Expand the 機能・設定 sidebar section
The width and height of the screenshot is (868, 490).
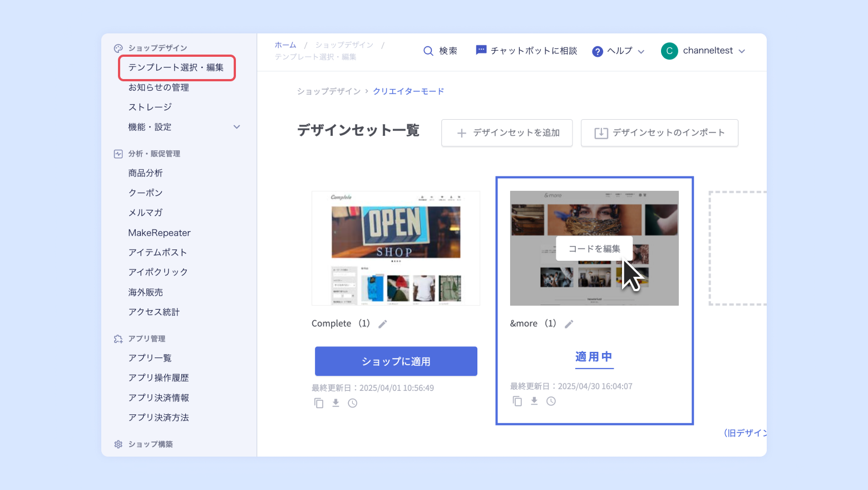coord(236,127)
